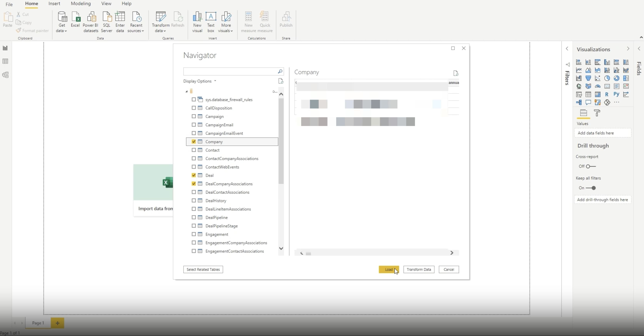Image resolution: width=644 pixels, height=336 pixels.
Task: Switch to Model view in left sidebar
Action: coord(5,75)
